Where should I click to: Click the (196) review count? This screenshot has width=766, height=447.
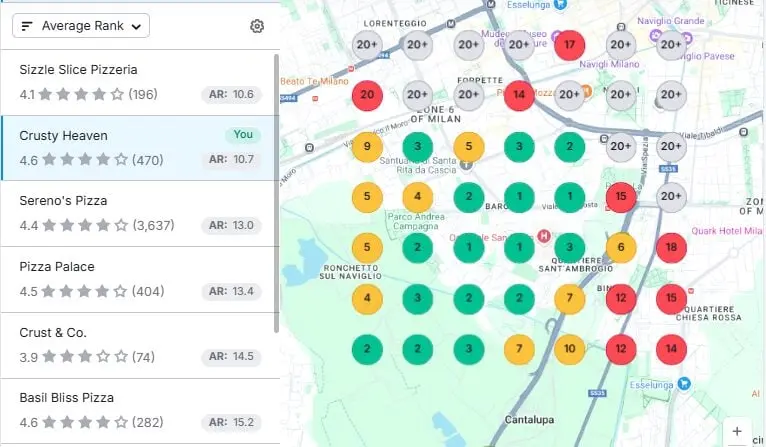tap(143, 94)
